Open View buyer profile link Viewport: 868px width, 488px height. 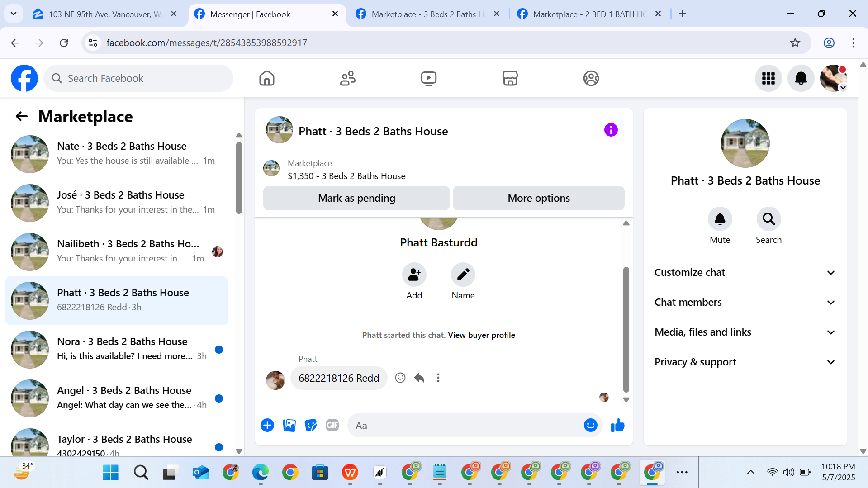[x=481, y=335]
